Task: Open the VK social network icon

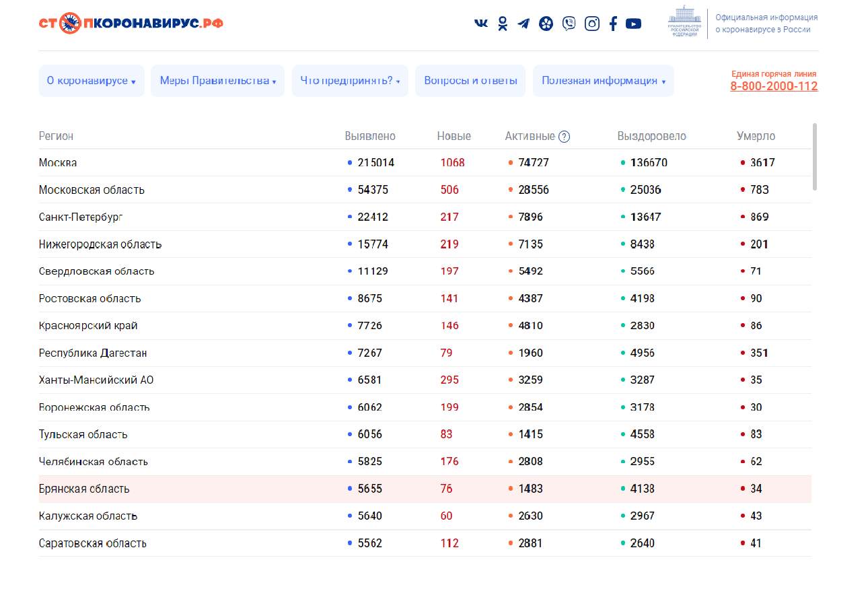Action: tap(481, 24)
